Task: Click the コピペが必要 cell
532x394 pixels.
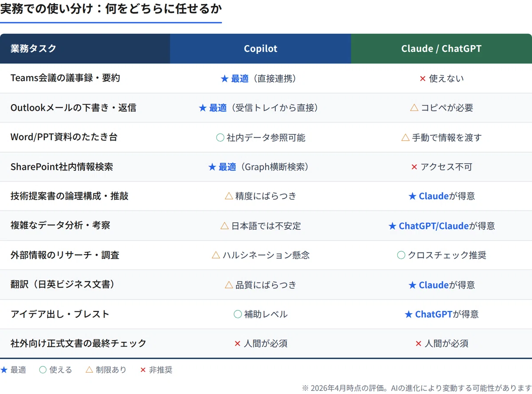Action: coord(442,108)
